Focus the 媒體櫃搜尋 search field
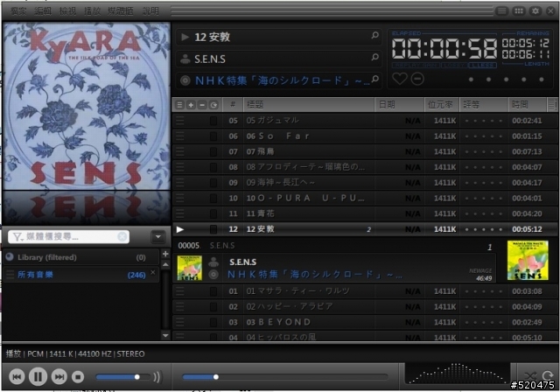 68,236
